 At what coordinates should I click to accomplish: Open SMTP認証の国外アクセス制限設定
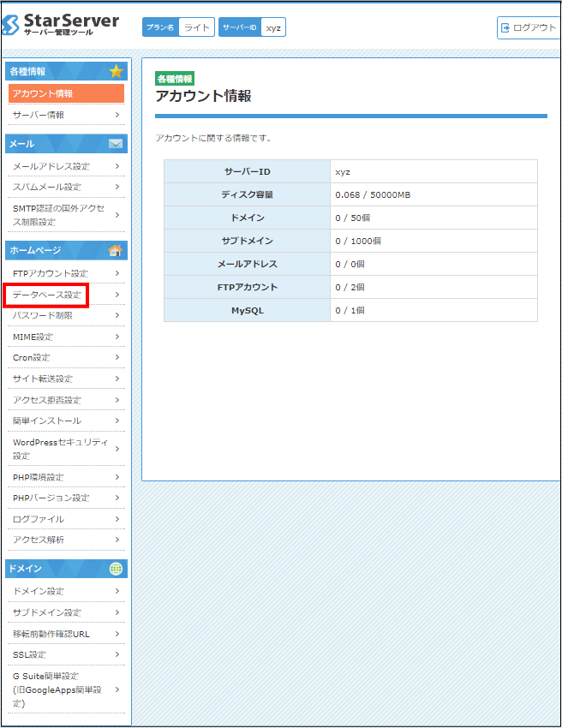[x=66, y=215]
